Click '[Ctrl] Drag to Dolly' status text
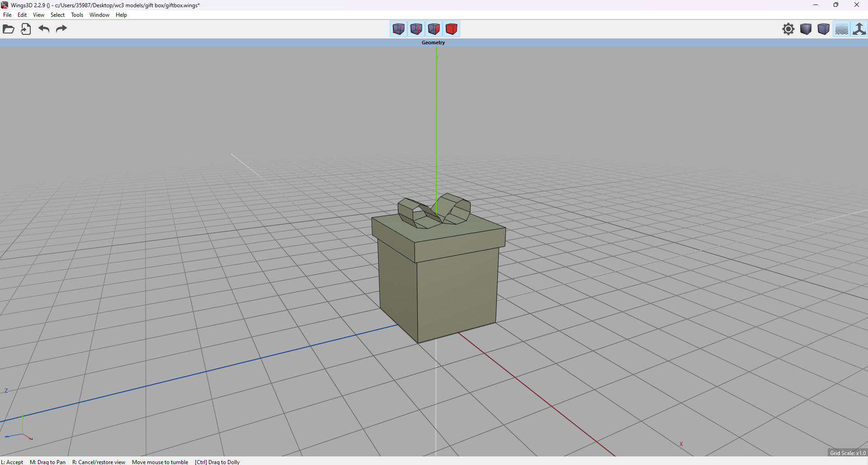The width and height of the screenshot is (868, 465). [x=217, y=462]
